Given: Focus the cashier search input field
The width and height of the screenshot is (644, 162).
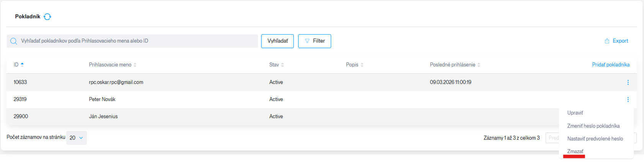Looking at the screenshot, I should [x=132, y=41].
